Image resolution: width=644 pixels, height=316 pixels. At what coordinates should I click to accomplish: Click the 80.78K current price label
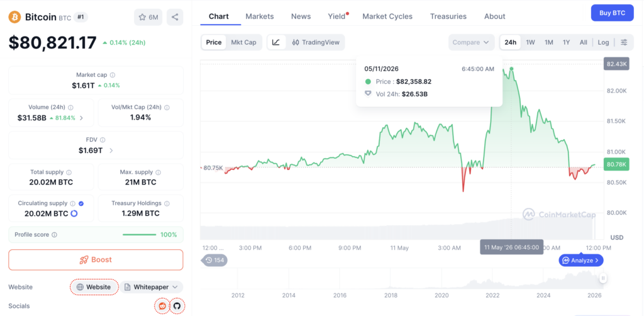616,165
